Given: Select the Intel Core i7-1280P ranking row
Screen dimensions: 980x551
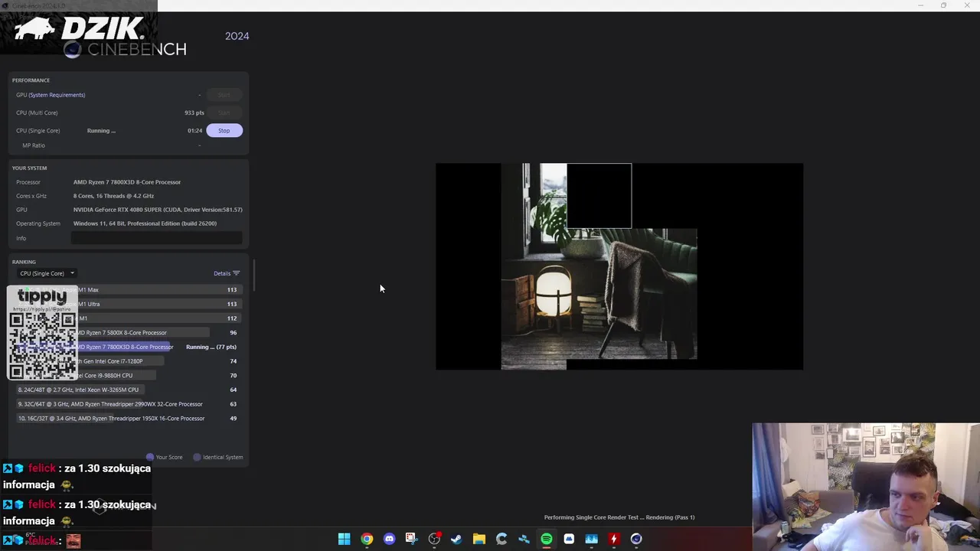Looking at the screenshot, I should (128, 361).
